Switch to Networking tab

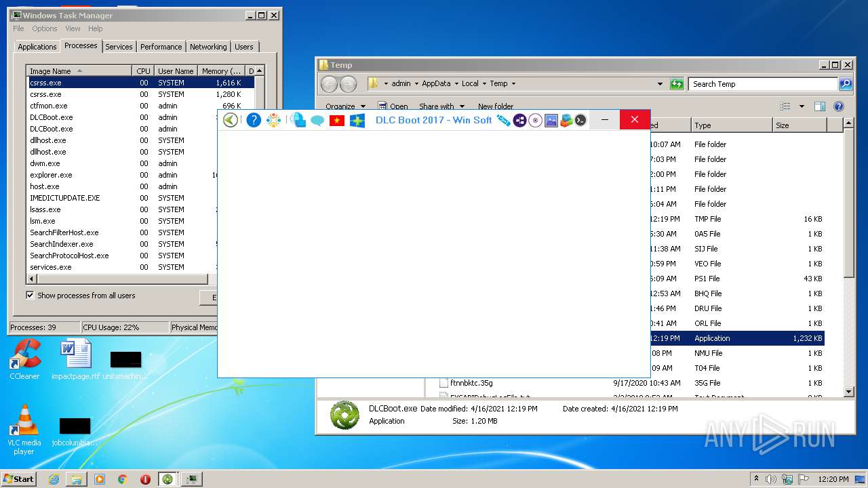click(208, 47)
